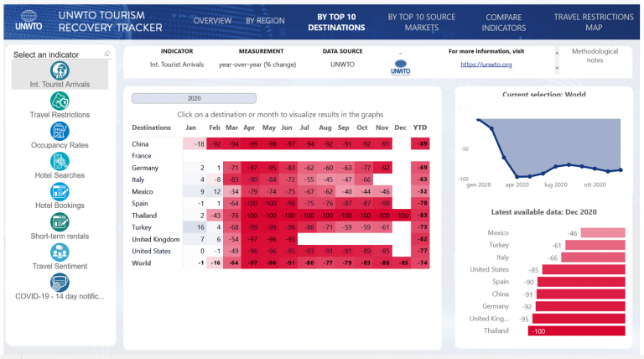Image resolution: width=644 pixels, height=359 pixels.
Task: Select the Hotel Searches indicator icon
Action: coord(60,161)
